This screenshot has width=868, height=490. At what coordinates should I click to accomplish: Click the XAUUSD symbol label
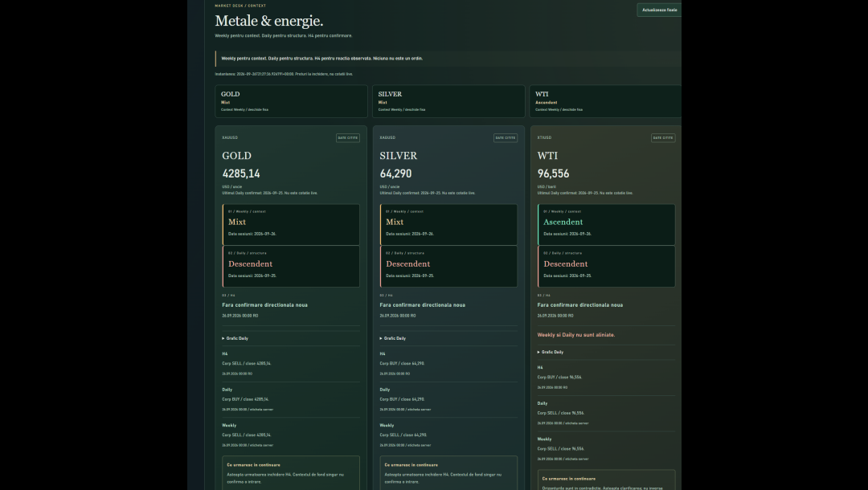click(x=230, y=137)
